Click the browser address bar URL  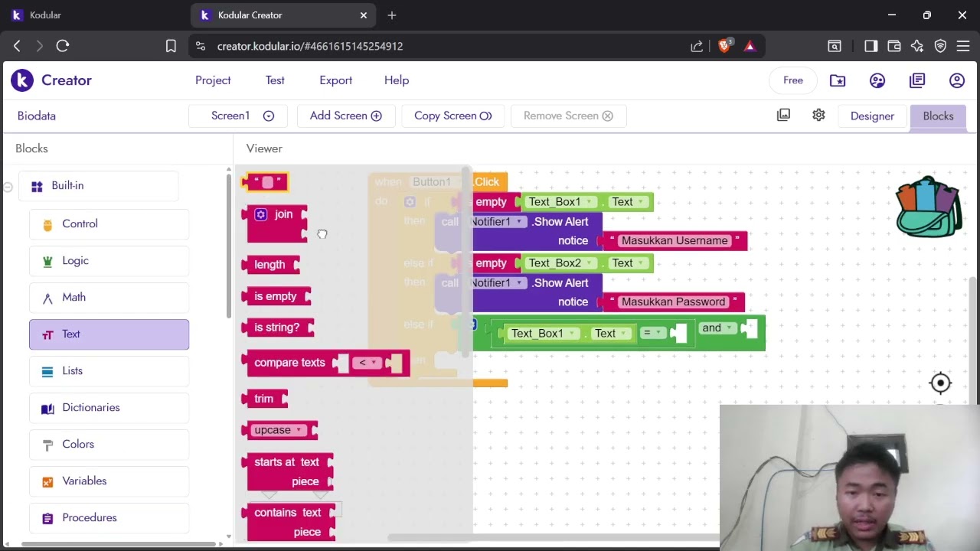[309, 46]
